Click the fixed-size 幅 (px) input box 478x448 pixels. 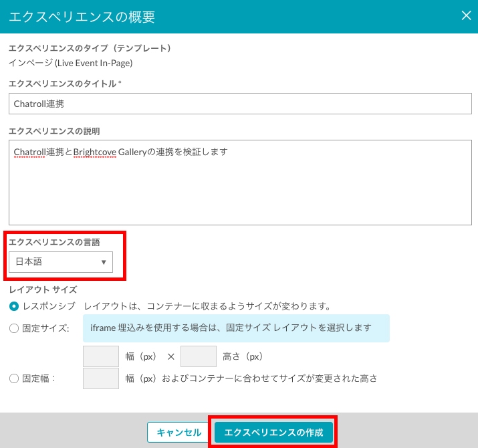click(x=101, y=356)
